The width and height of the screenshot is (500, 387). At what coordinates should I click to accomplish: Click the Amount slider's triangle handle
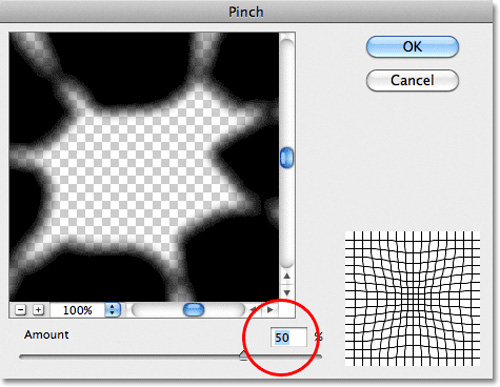(244, 356)
